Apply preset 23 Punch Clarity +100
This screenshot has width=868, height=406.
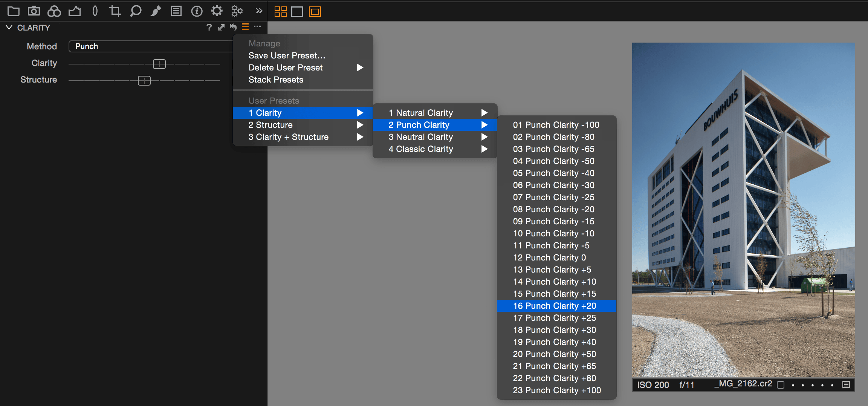click(557, 390)
